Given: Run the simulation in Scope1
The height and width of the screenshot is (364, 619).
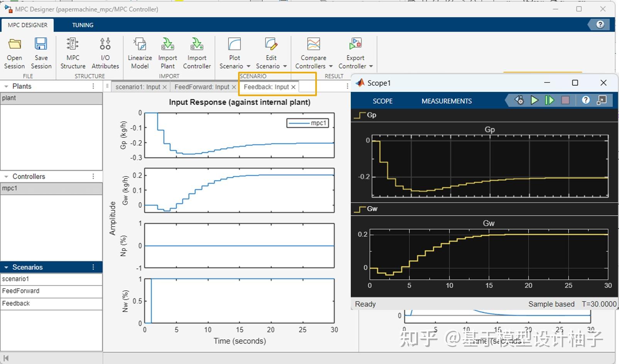Looking at the screenshot, I should (x=534, y=100).
